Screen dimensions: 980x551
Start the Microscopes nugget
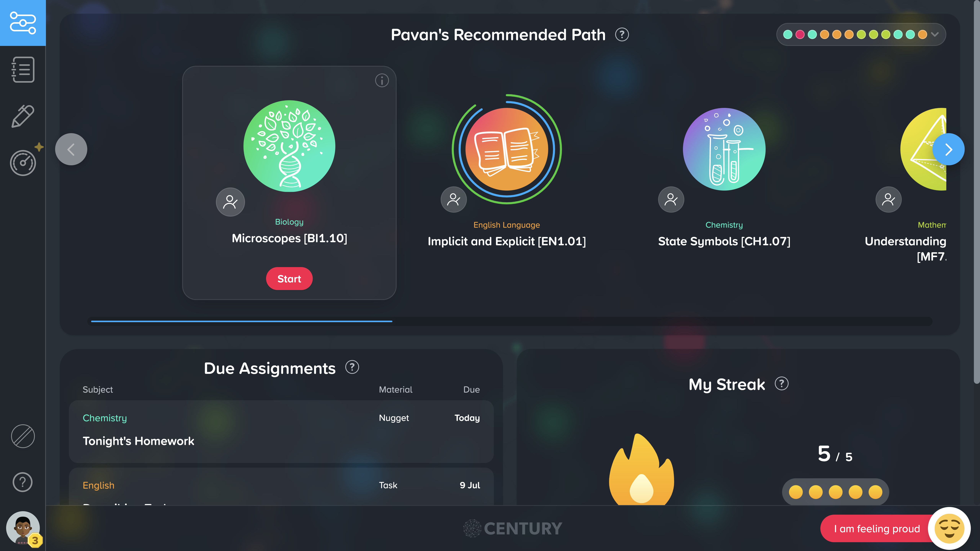click(289, 279)
